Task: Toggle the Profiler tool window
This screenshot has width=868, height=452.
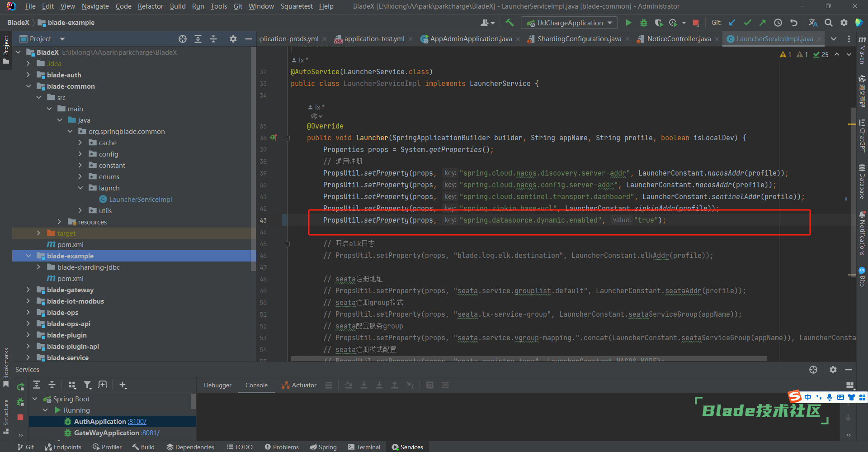Action: coord(107,447)
